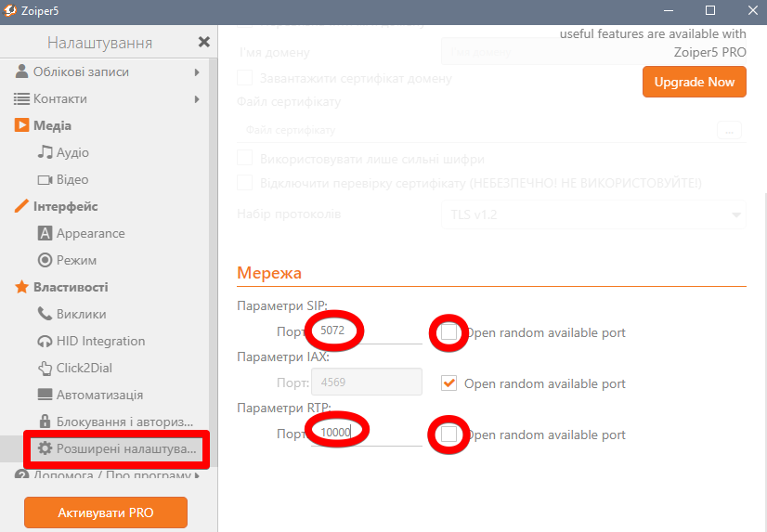
Task: Open Відео settings via camera icon
Action: (45, 179)
